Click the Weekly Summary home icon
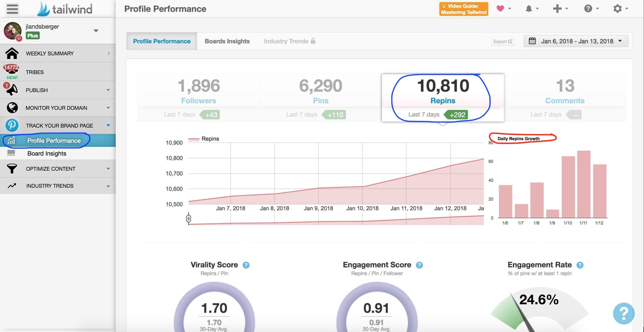This screenshot has width=644, height=332. pos(12,53)
